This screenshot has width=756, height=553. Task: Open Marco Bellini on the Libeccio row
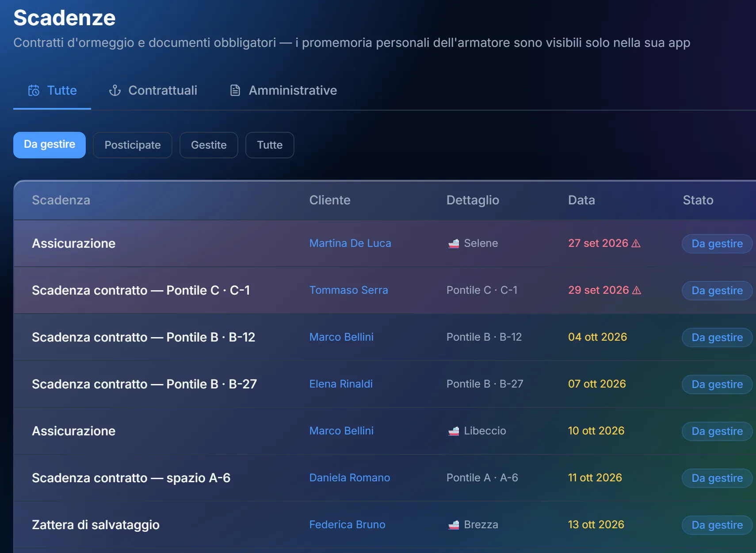[341, 431]
